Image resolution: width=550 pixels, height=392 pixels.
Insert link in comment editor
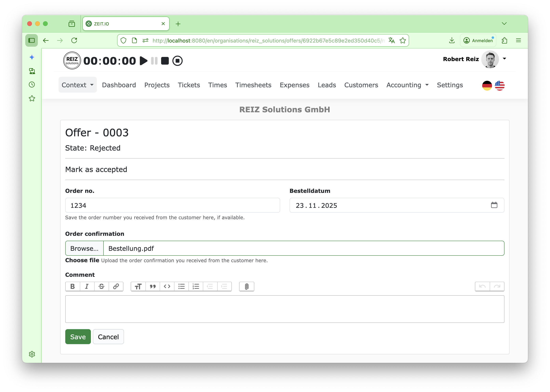tap(116, 287)
